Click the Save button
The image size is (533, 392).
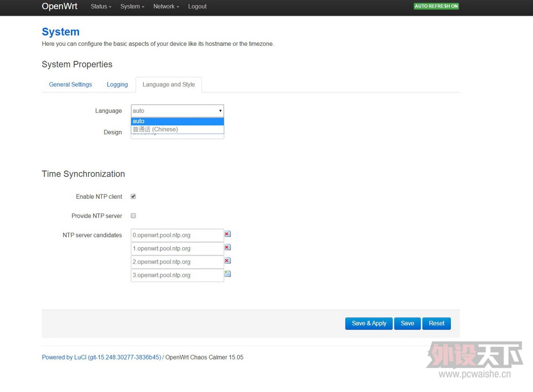(407, 323)
